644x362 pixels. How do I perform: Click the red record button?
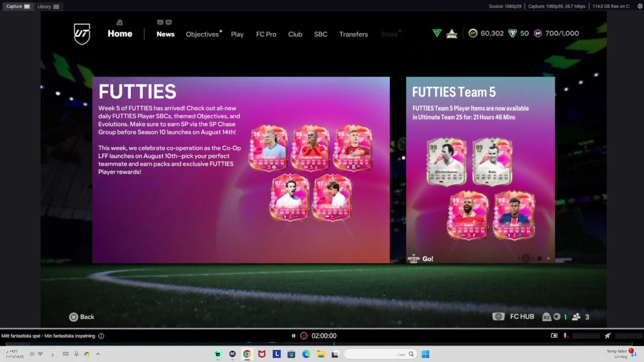point(304,336)
